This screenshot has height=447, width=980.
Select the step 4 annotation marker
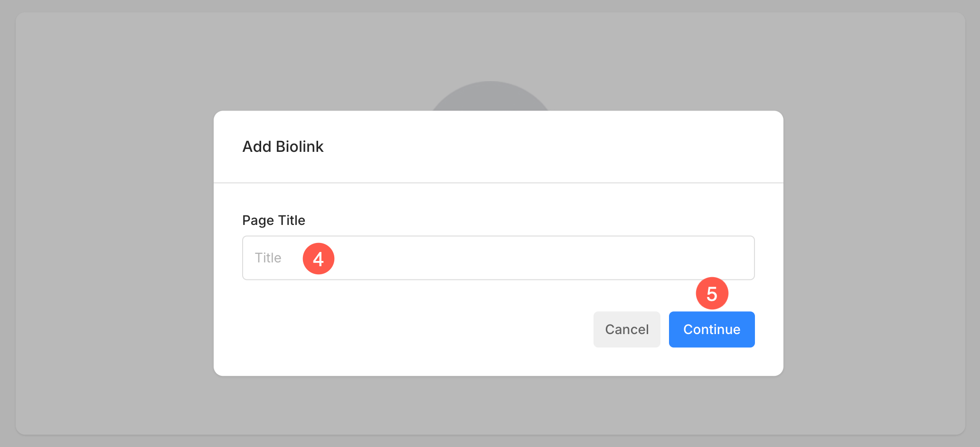click(x=319, y=259)
